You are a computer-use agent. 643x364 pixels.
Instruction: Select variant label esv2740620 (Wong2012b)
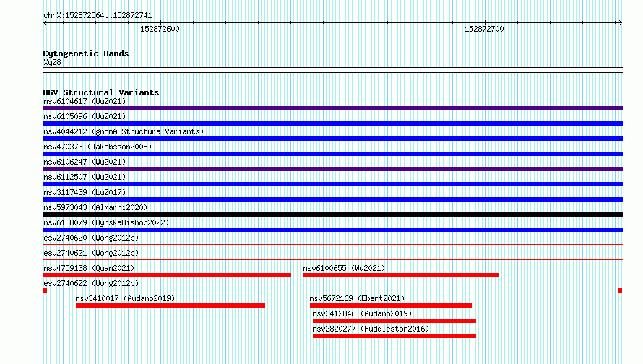click(x=91, y=238)
